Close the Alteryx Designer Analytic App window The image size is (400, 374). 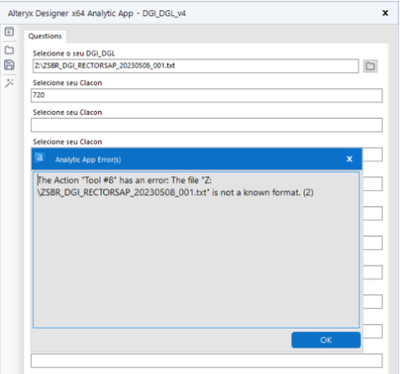click(x=385, y=13)
